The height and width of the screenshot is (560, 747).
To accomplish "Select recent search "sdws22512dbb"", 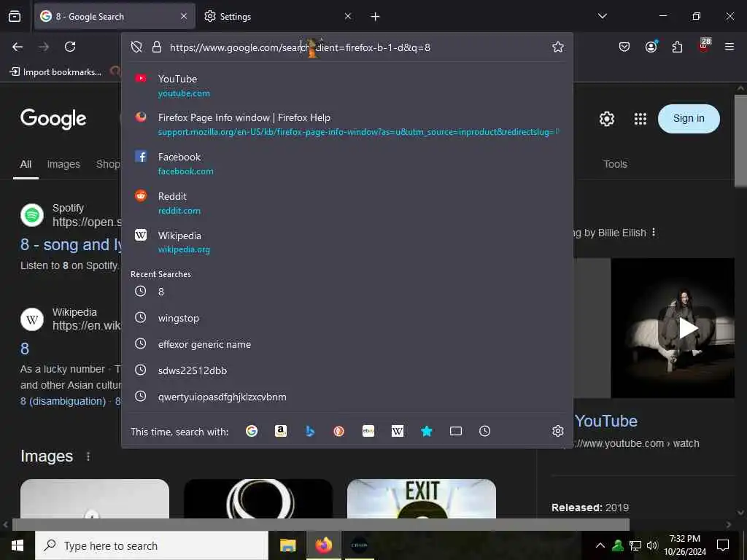I will 347,370.
